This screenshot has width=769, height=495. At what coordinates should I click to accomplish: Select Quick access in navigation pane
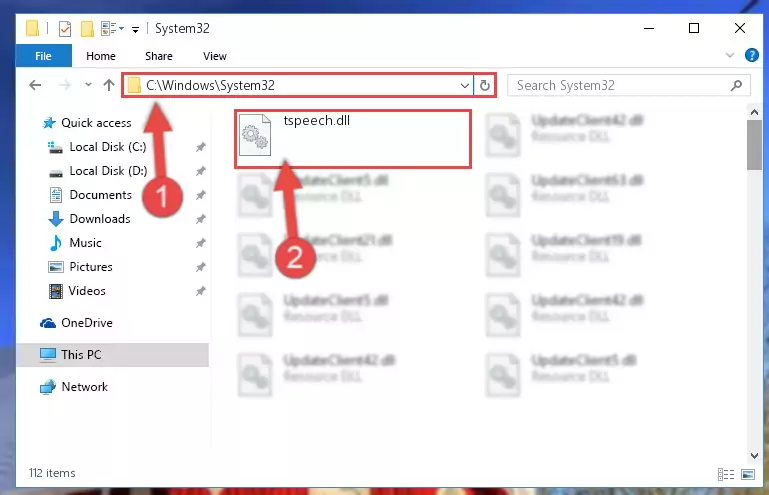tap(96, 123)
